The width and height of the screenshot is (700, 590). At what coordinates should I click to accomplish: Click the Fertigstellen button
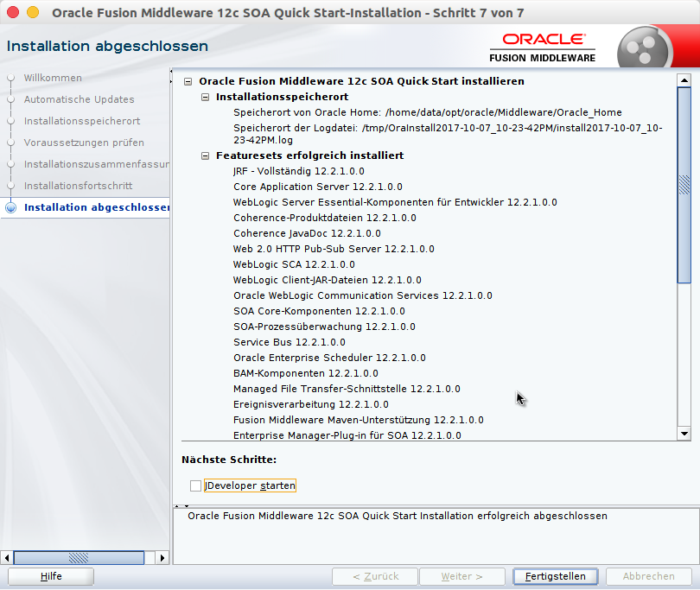pos(556,576)
